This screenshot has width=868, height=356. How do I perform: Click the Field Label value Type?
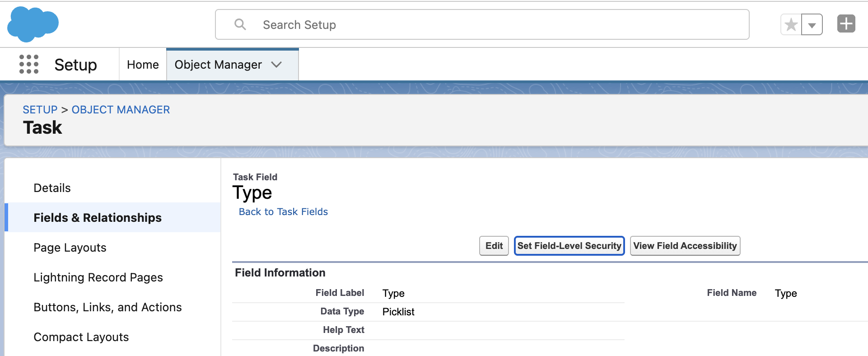tap(393, 293)
